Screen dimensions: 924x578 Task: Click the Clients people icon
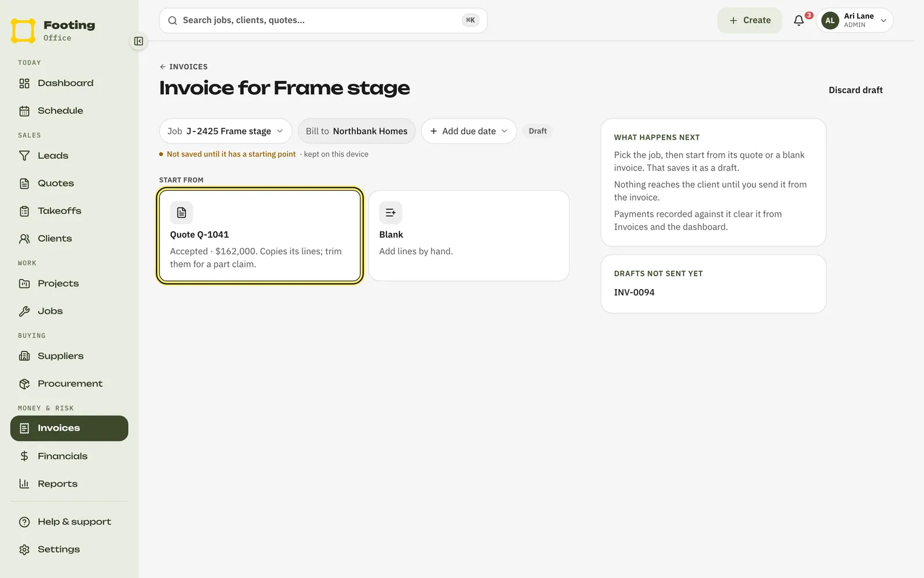coord(24,239)
